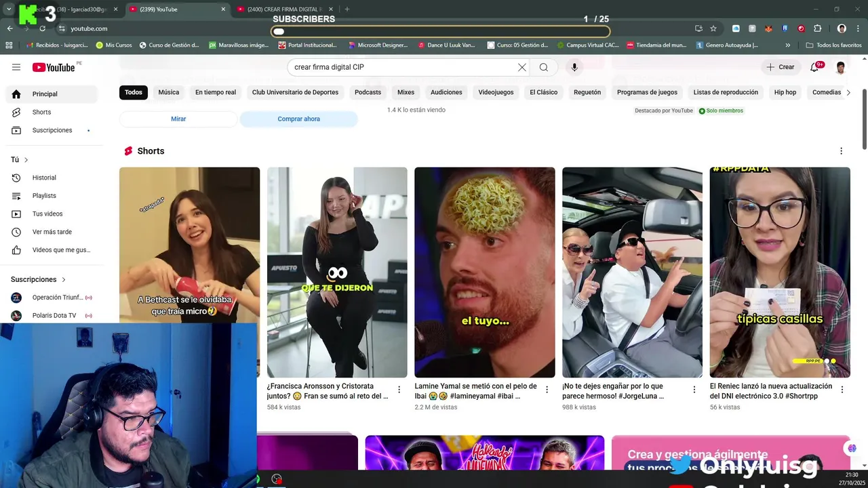Screen dimensions: 868x488
Task: Click the YouTube logo
Action: tap(54, 67)
